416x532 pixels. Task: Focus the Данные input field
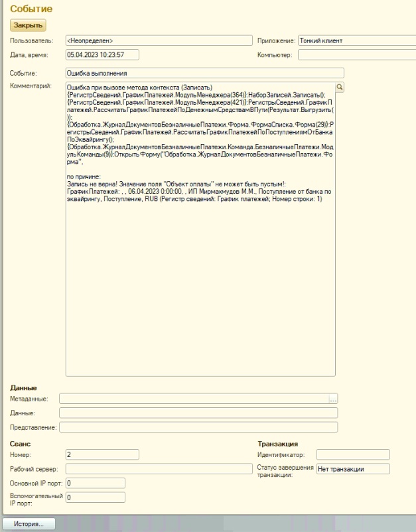(x=198, y=413)
